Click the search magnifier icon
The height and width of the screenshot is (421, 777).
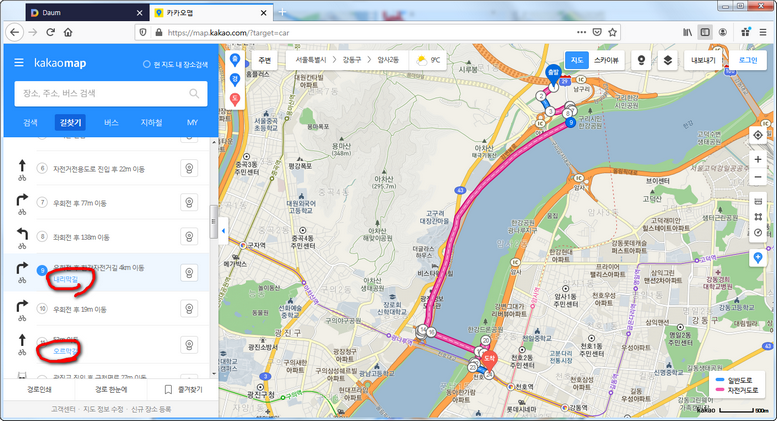coord(194,93)
